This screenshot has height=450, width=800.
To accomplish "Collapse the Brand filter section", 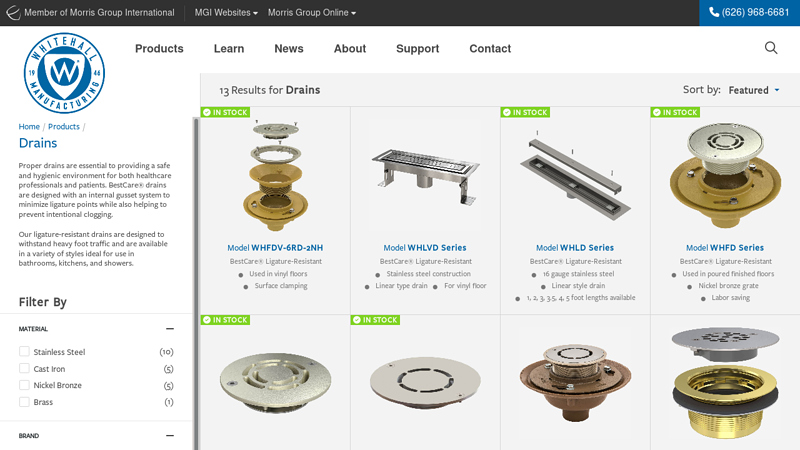I will point(170,436).
